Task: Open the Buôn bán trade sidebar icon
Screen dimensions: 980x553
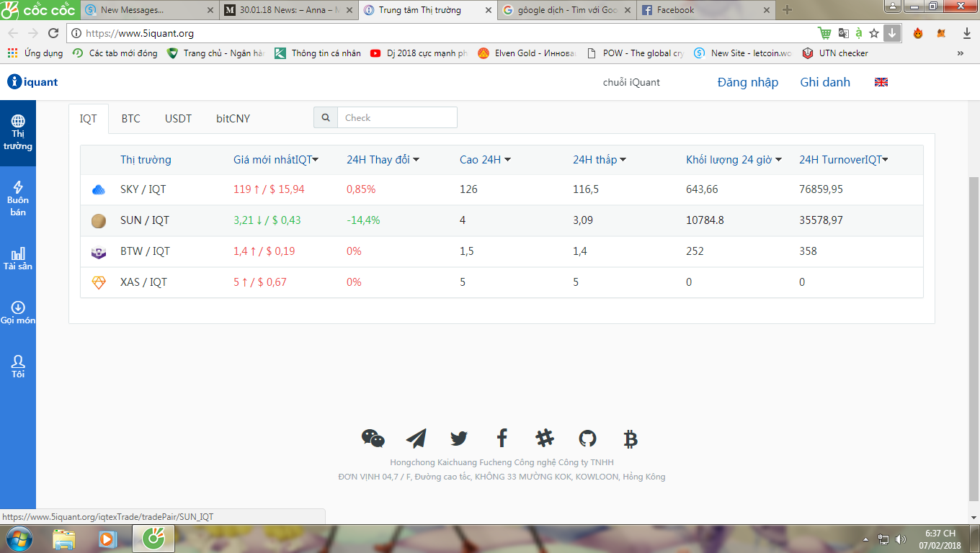Action: pos(18,198)
